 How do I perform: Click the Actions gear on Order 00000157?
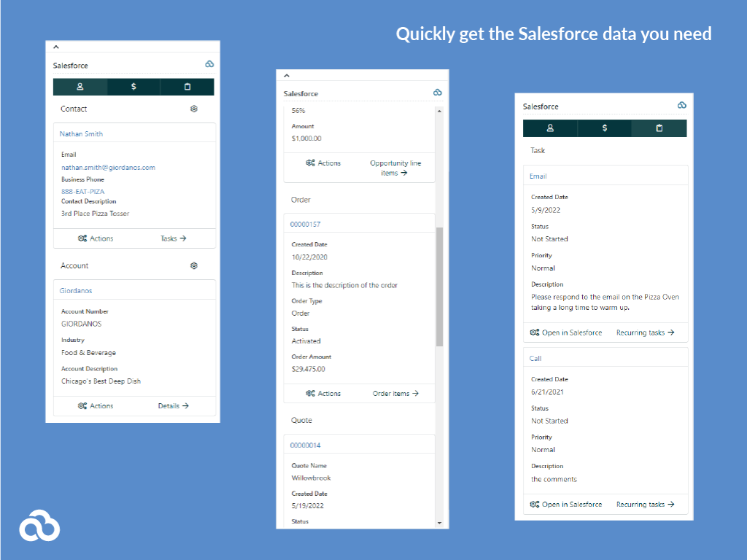[x=311, y=393]
